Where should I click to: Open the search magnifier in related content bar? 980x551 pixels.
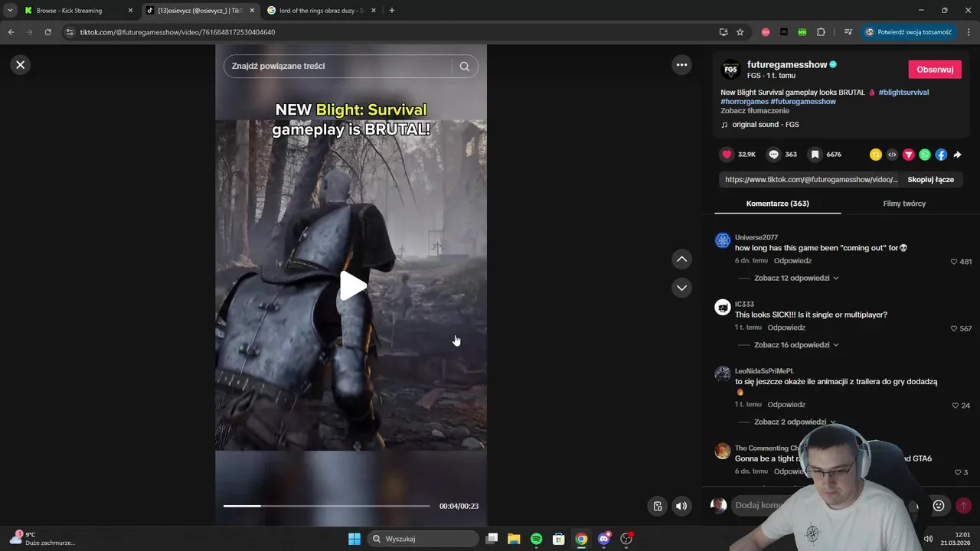tap(464, 67)
